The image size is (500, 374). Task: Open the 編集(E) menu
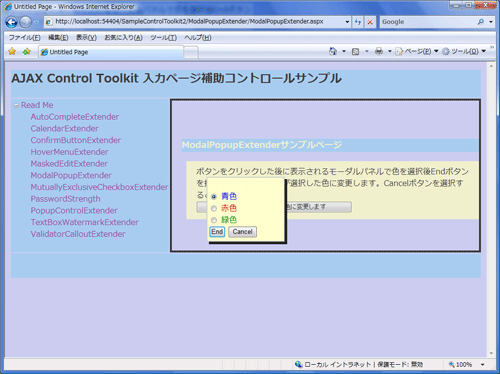(58, 38)
